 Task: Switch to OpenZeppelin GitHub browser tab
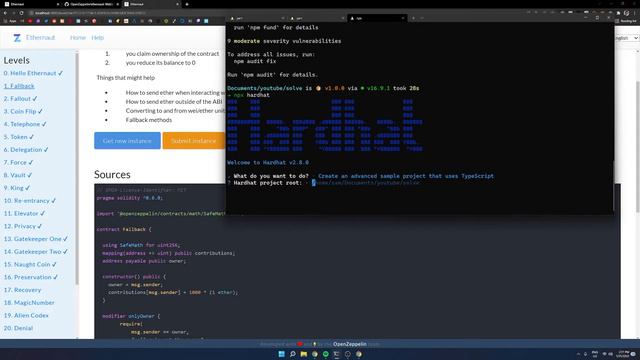pos(91,4)
